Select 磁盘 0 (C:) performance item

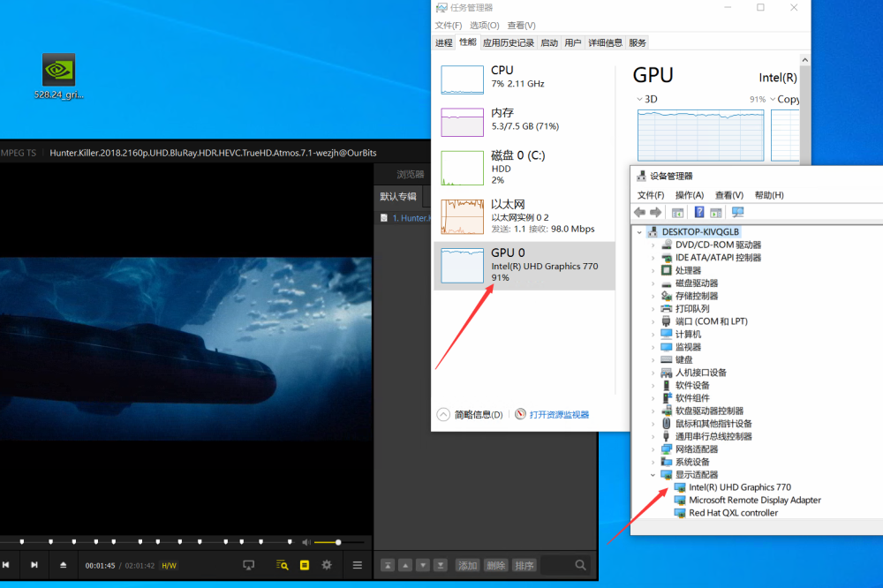pos(525,167)
